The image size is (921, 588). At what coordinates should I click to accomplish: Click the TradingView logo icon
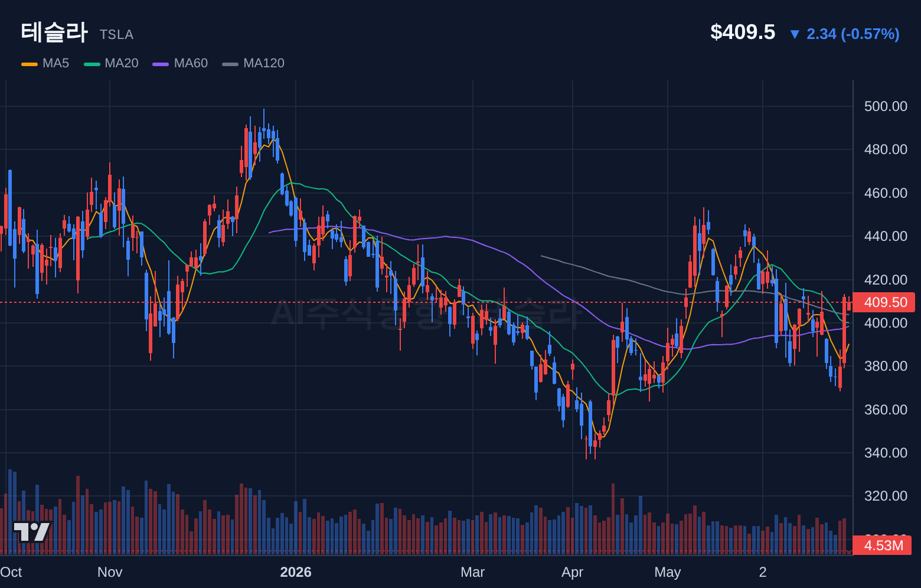(32, 531)
